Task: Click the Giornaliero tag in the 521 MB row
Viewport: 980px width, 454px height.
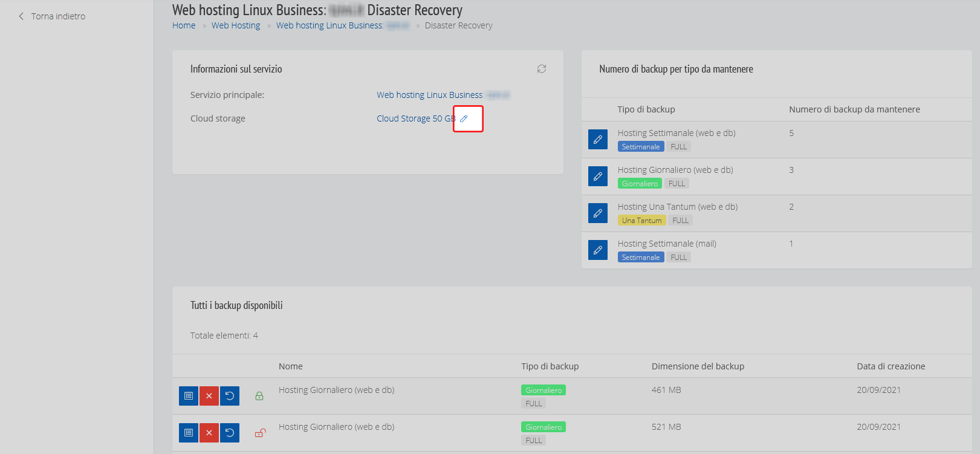Action: [544, 427]
